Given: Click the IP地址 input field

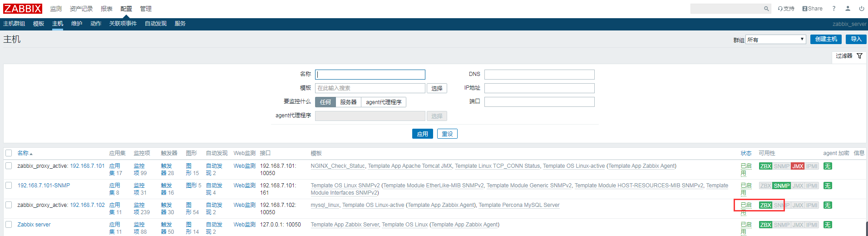Looking at the screenshot, I should (539, 88).
